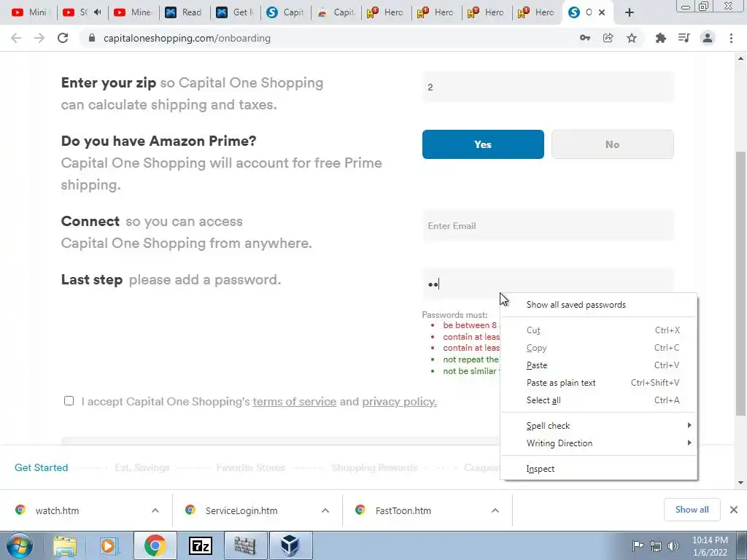Open the privacy policy link
The width and height of the screenshot is (747, 560).
click(x=399, y=402)
